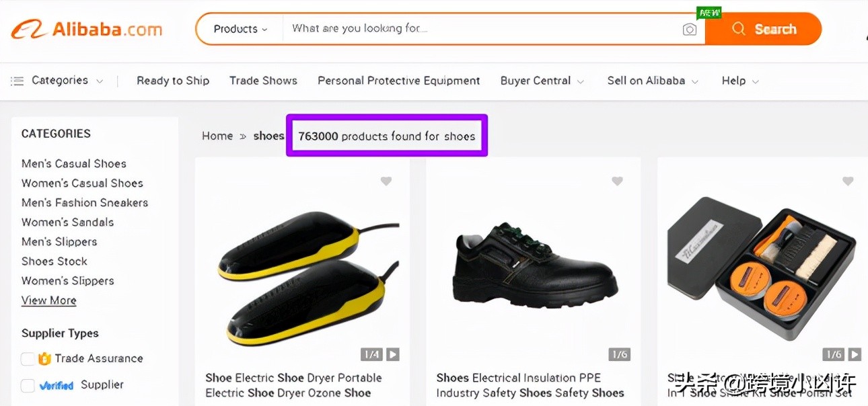The width and height of the screenshot is (868, 406).
Task: Open the Products search type dropdown
Action: 240,30
